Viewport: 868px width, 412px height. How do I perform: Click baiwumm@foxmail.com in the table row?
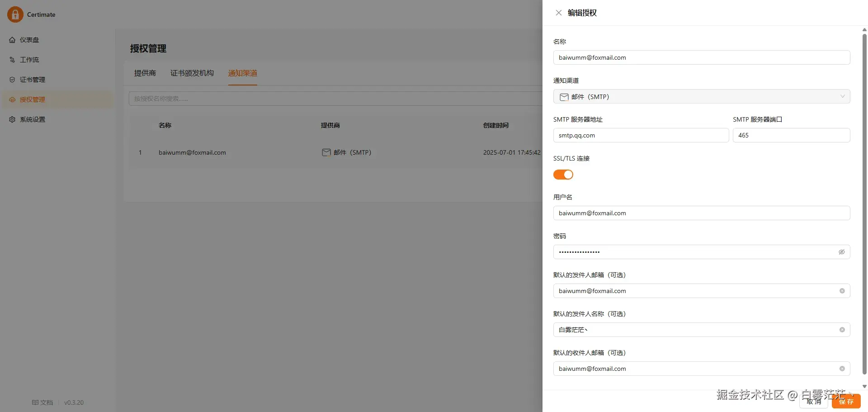pyautogui.click(x=192, y=152)
